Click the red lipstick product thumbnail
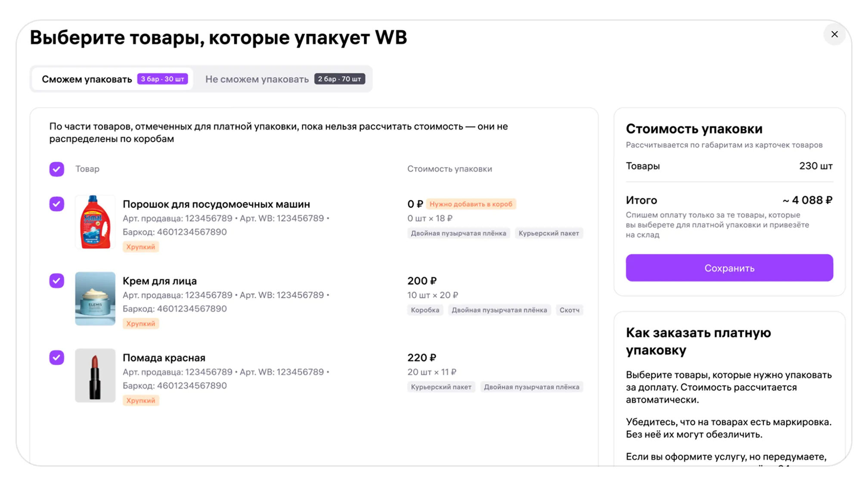This screenshot has width=868, height=486. pyautogui.click(x=95, y=375)
